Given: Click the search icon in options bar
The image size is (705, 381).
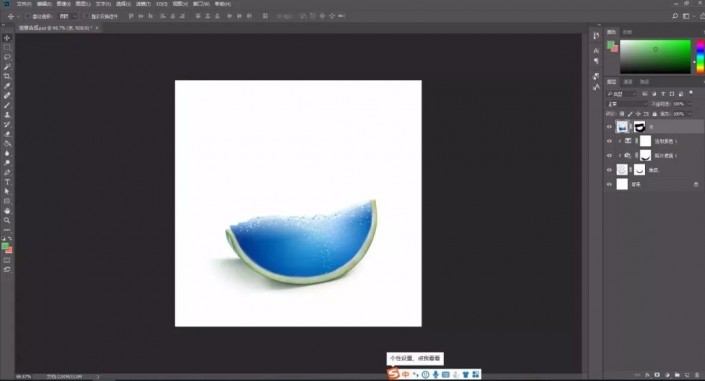Looking at the screenshot, I should [675, 16].
